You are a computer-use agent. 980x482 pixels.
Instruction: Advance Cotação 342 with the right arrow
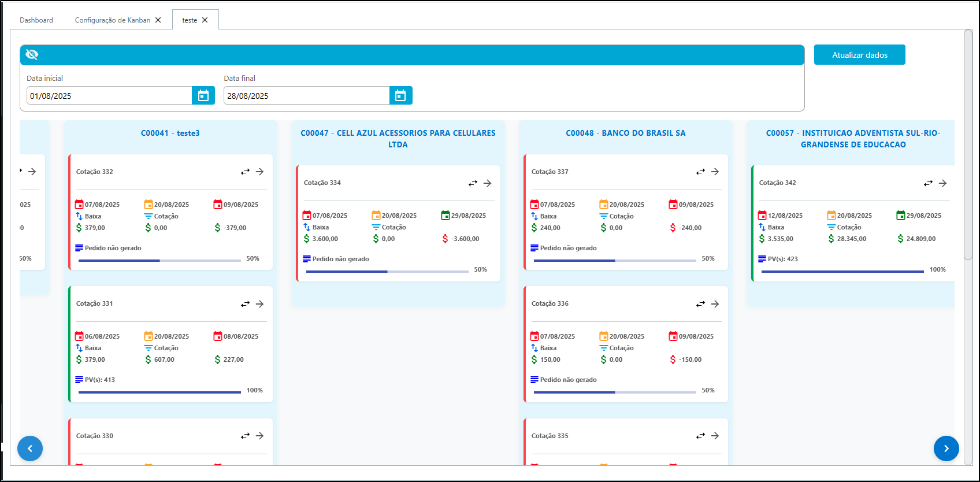943,183
